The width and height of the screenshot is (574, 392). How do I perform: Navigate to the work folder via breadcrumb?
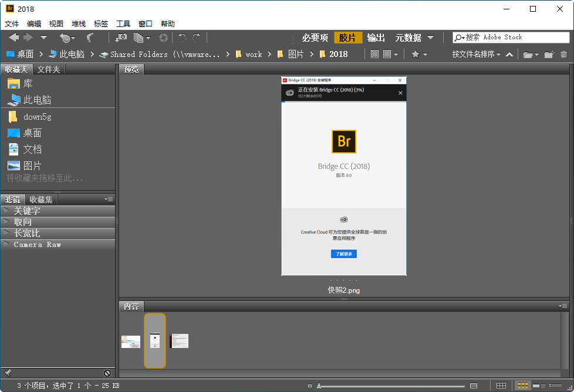coord(252,54)
